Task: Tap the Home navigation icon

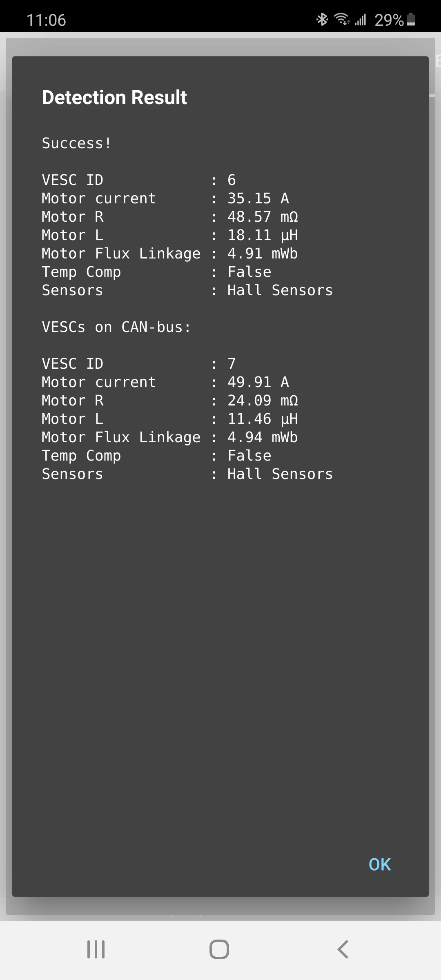Action: (x=219, y=949)
